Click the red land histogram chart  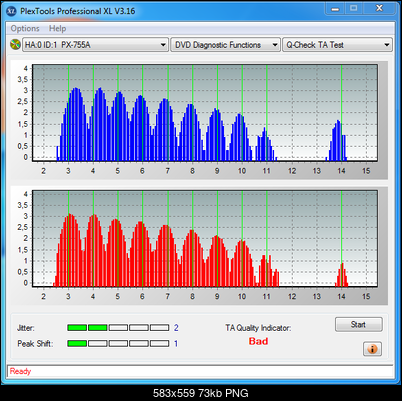[205, 239]
